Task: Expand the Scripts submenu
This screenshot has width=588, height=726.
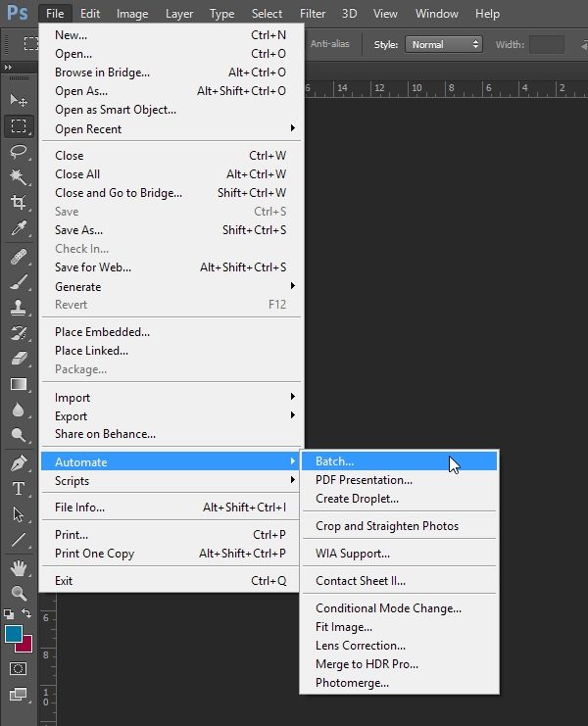Action: 171,481
